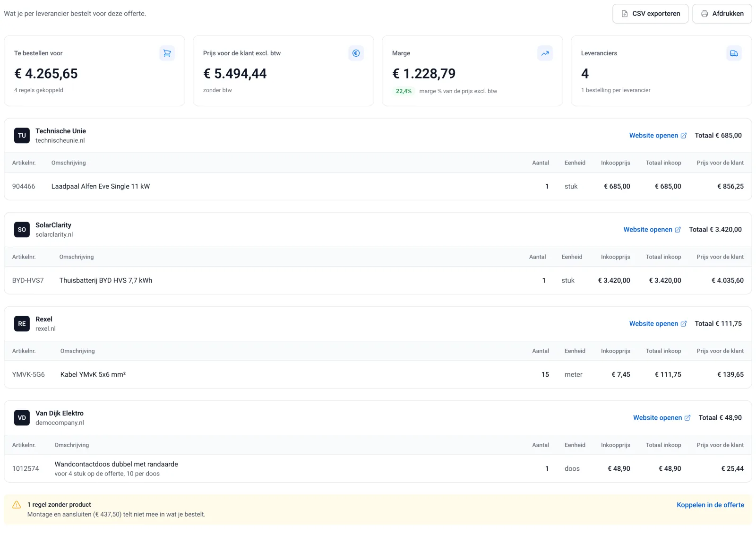
Task: Click purchase price € 7,45 for the cable
Action: coord(621,374)
